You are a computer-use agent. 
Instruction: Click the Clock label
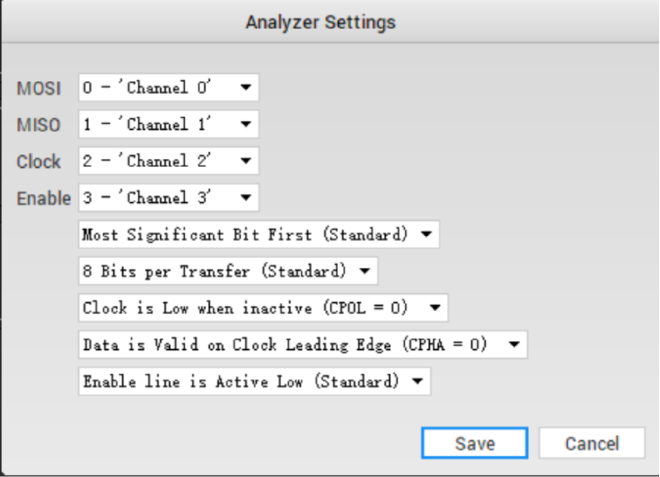pyautogui.click(x=39, y=162)
